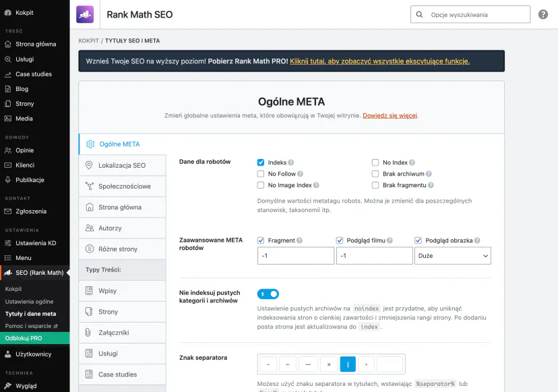The width and height of the screenshot is (558, 392).
Task: Click the info icon beside No Image Index
Action: tap(316, 185)
